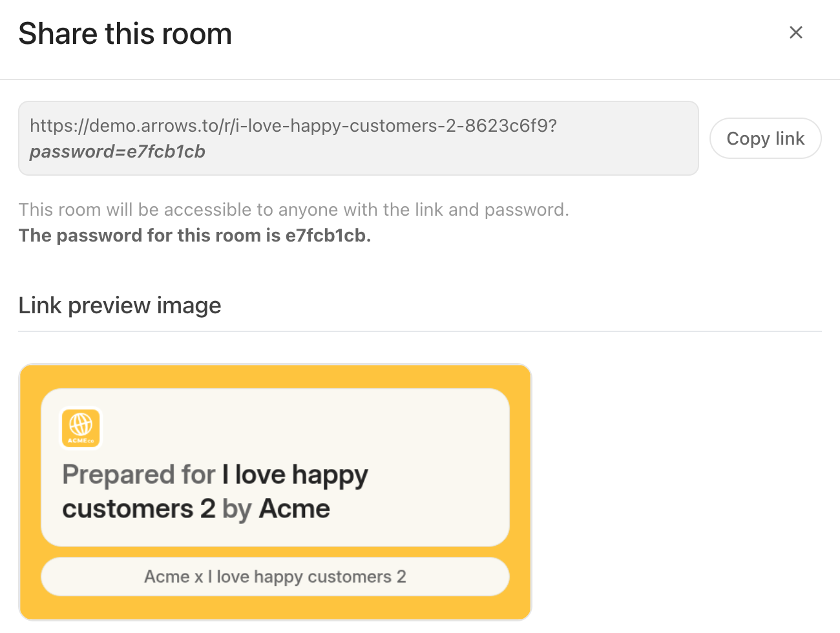Close the Share this room dialog

pos(795,32)
